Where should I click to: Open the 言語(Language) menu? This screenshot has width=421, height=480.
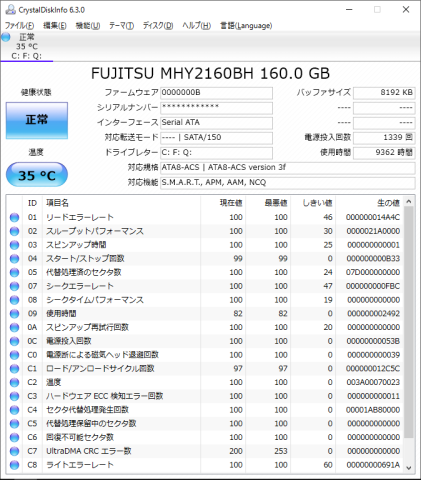point(246,26)
